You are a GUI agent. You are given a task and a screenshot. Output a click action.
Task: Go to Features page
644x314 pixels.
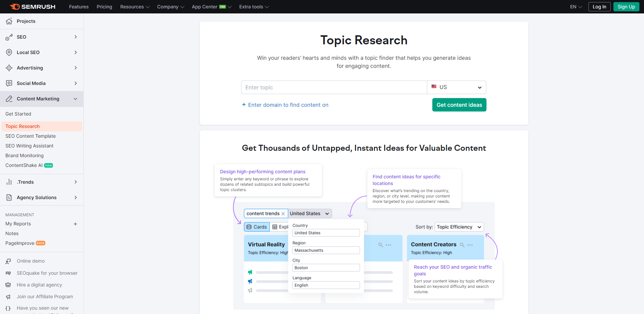coord(79,7)
